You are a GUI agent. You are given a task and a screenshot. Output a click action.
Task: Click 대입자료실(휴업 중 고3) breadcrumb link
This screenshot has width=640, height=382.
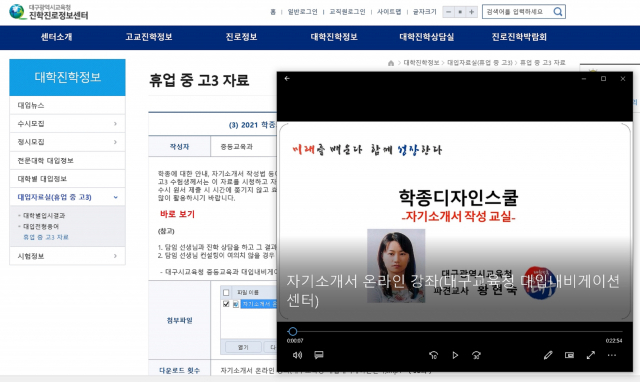click(x=480, y=63)
